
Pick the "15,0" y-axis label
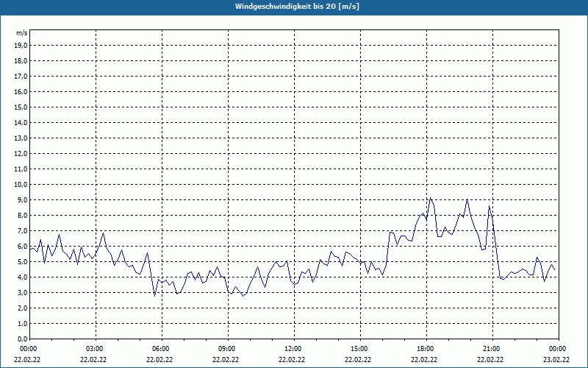click(21, 107)
